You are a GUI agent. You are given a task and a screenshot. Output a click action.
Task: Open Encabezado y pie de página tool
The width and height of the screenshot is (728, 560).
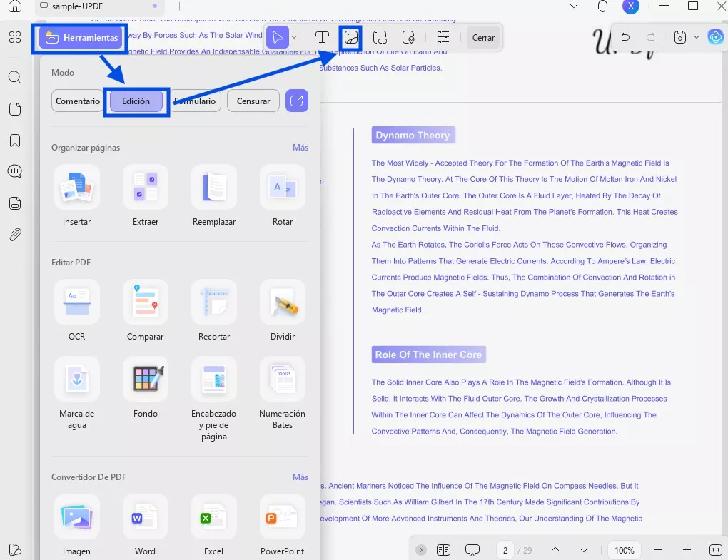coord(214,399)
